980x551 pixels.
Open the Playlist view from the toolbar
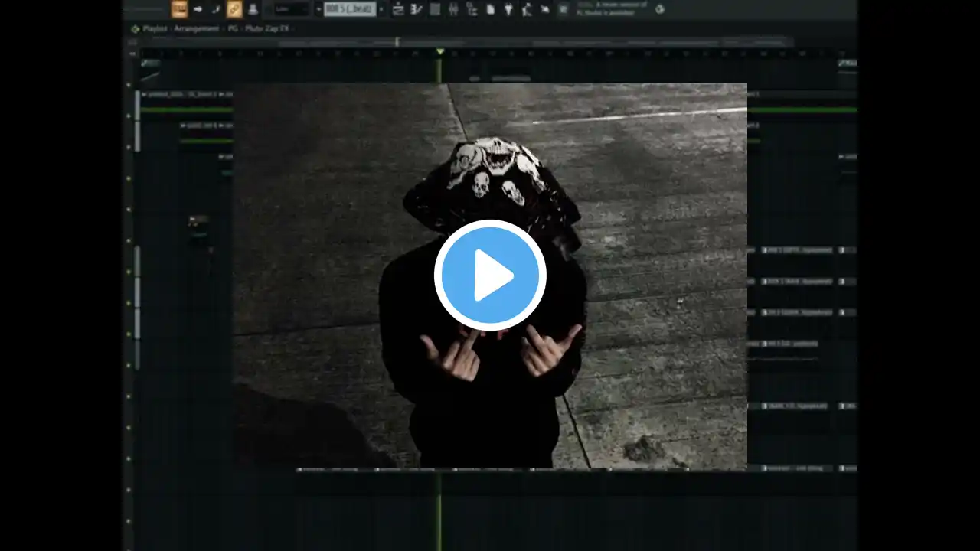(x=398, y=9)
